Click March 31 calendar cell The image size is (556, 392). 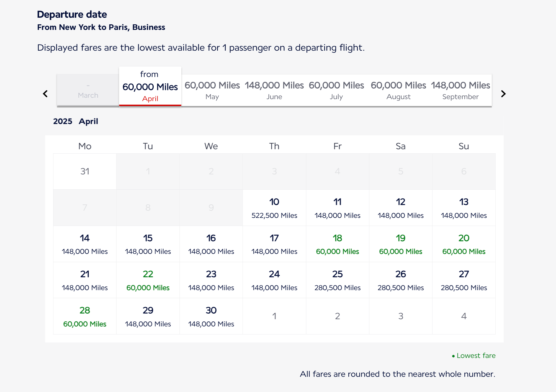(x=85, y=172)
